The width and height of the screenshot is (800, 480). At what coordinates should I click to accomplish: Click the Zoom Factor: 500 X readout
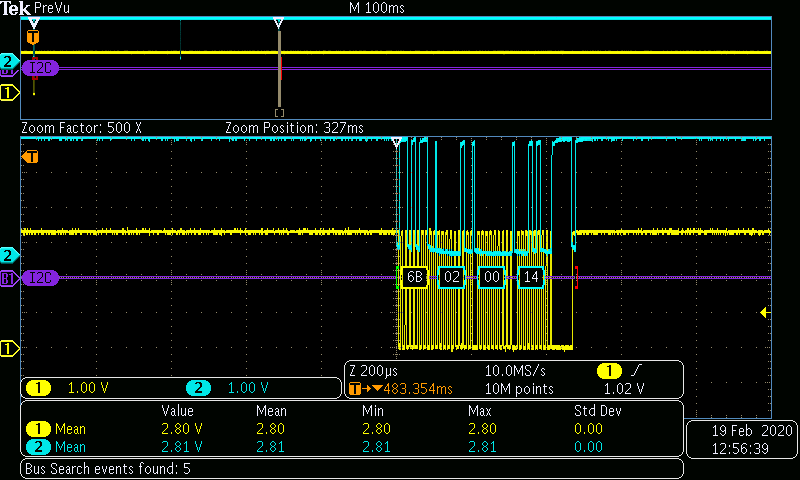point(82,128)
